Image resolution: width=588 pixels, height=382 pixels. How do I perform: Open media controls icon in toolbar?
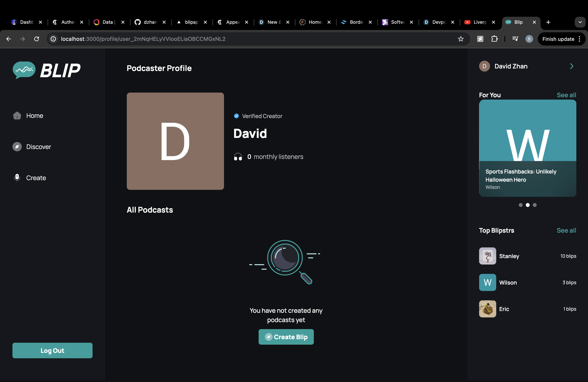point(515,39)
